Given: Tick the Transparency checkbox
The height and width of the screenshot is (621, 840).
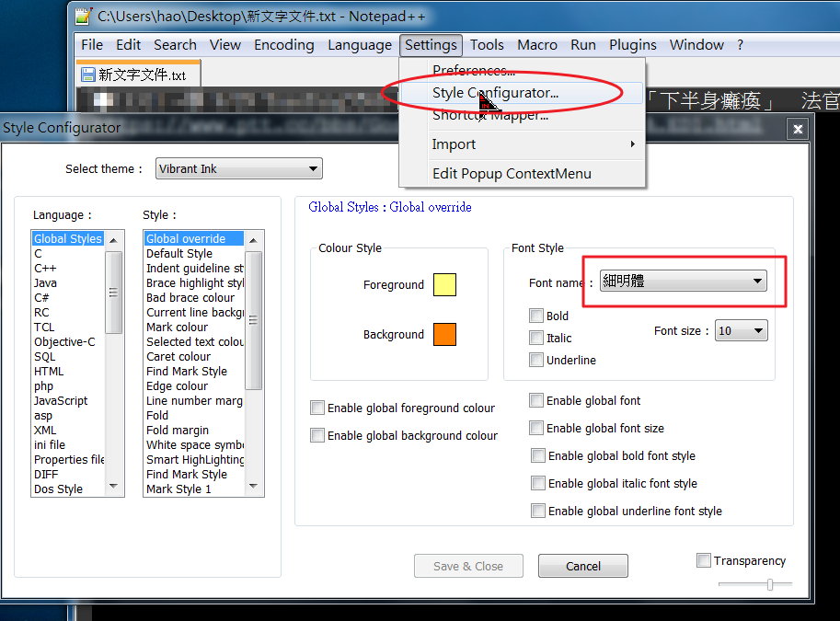Looking at the screenshot, I should (704, 560).
